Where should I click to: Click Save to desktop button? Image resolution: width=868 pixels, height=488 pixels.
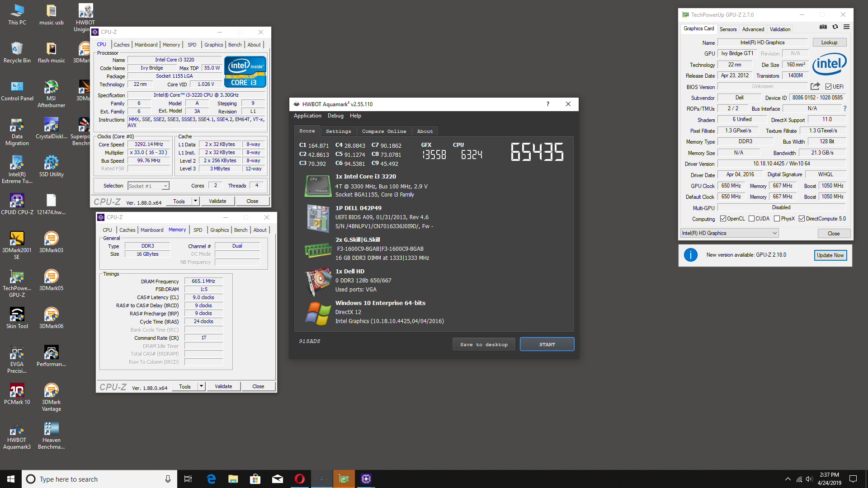pos(484,344)
